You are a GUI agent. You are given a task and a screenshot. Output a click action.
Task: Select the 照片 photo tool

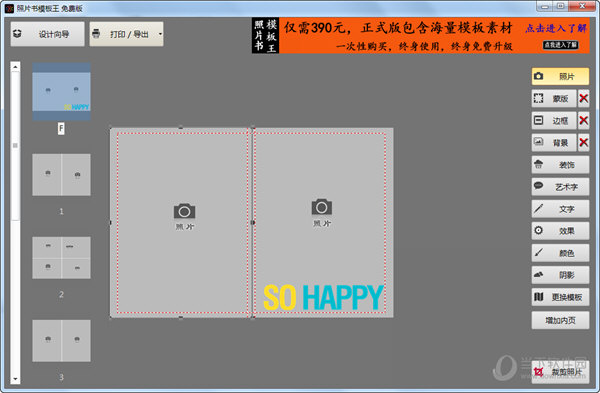click(560, 77)
